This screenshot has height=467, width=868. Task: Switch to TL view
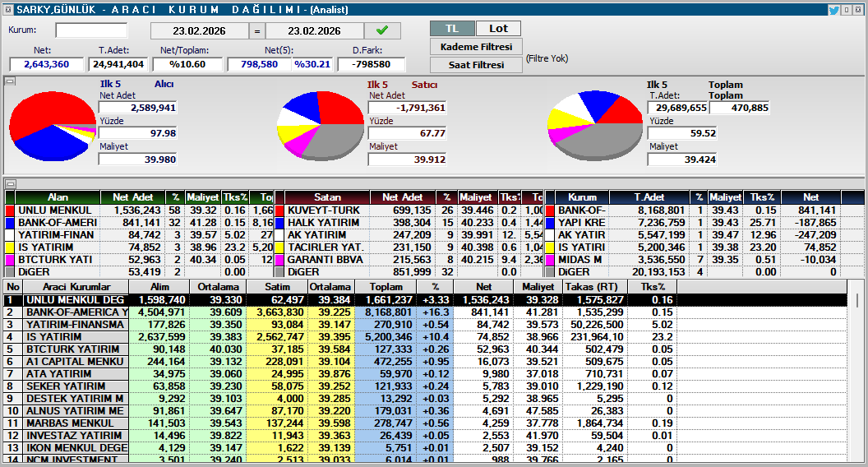(452, 29)
